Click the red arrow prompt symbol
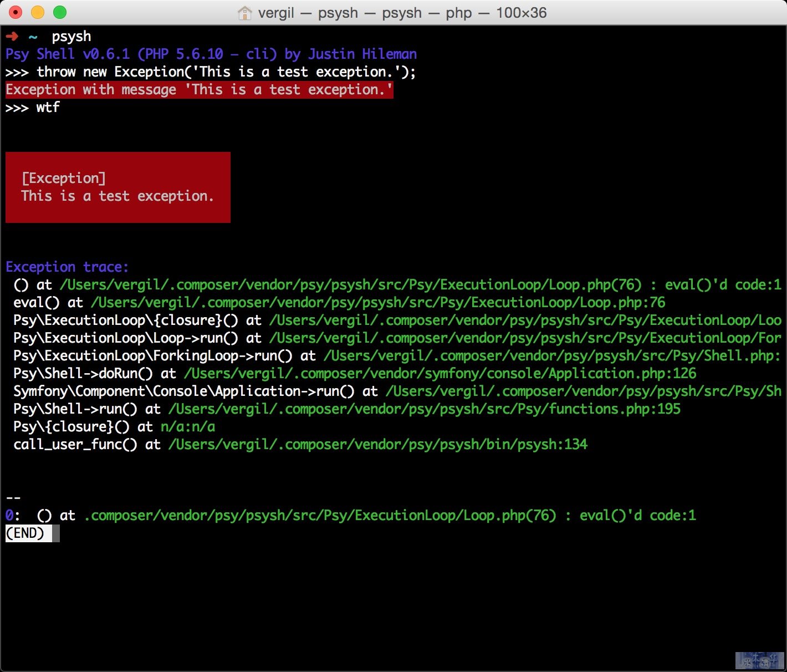Viewport: 787px width, 672px height. click(x=12, y=37)
